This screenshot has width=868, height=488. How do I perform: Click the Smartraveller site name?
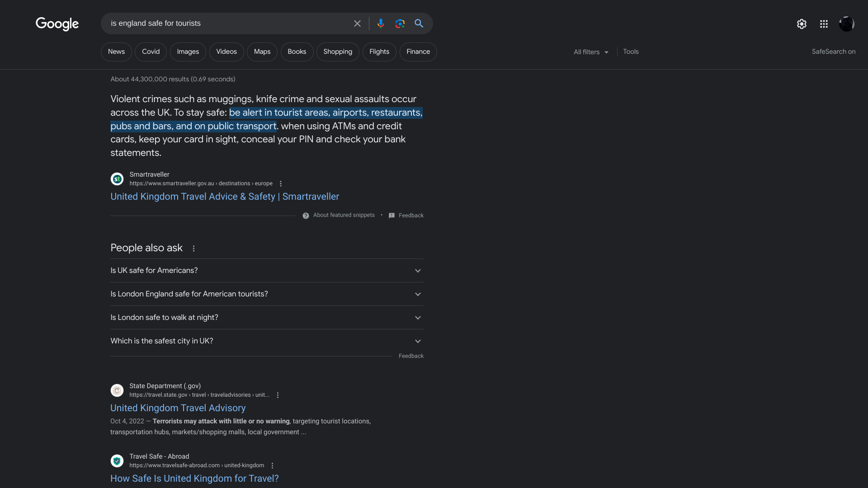click(149, 174)
